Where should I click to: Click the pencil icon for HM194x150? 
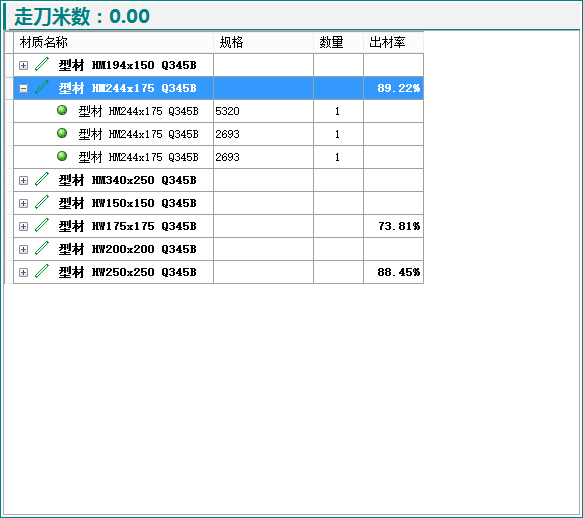[42, 64]
